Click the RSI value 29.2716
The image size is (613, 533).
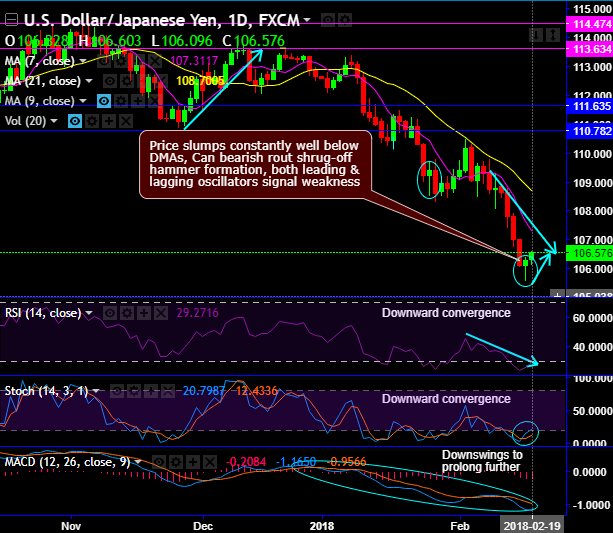coord(197,313)
